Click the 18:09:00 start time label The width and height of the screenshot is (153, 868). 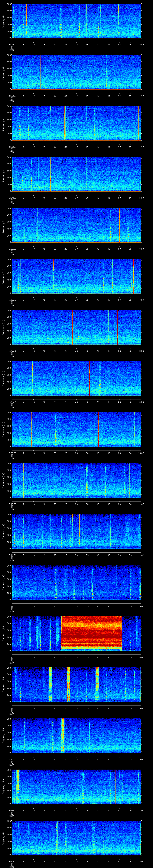pyautogui.click(x=12, y=453)
